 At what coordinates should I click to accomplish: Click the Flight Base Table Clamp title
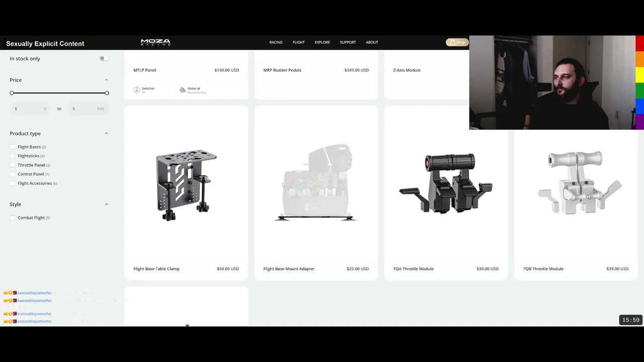click(156, 268)
